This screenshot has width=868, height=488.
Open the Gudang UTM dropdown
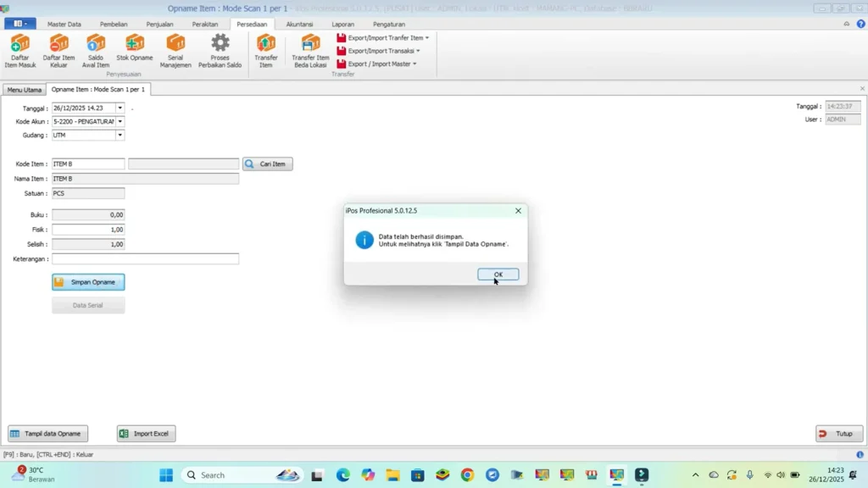tap(120, 135)
